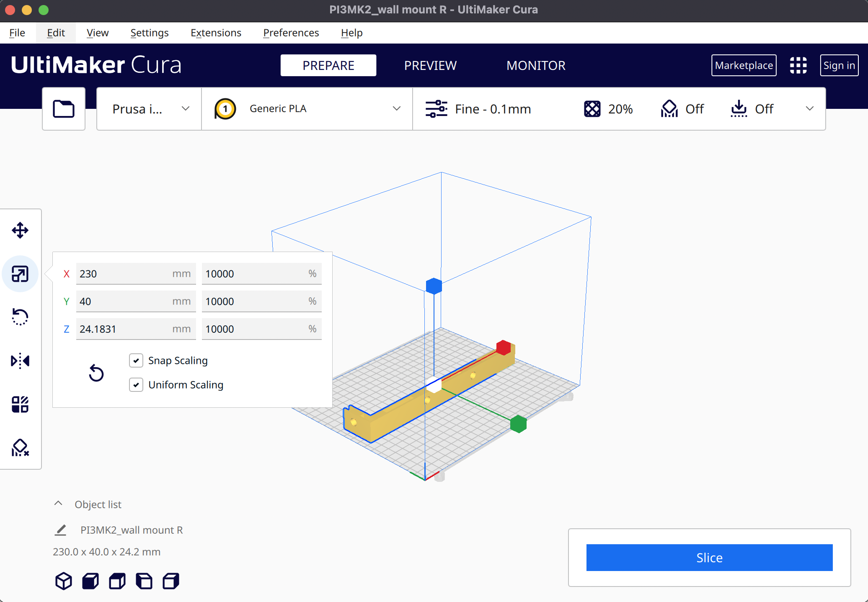The width and height of the screenshot is (868, 602).
Task: Open the File menu
Action: (x=17, y=33)
